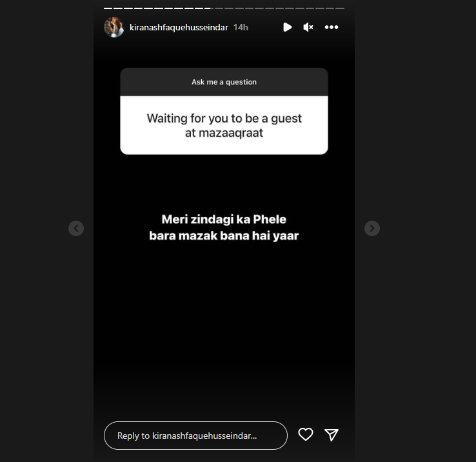The height and width of the screenshot is (462, 476).
Task: Click the last story progress segment
Action: [340, 8]
